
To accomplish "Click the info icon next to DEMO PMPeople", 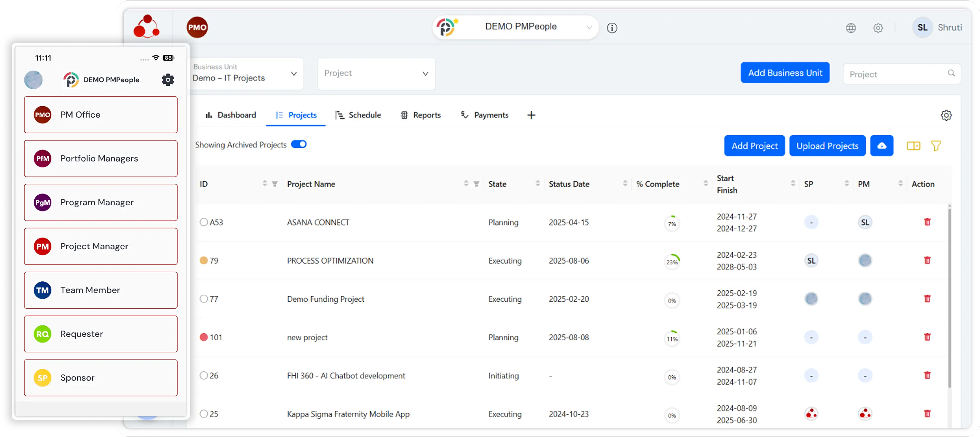I will pyautogui.click(x=612, y=28).
